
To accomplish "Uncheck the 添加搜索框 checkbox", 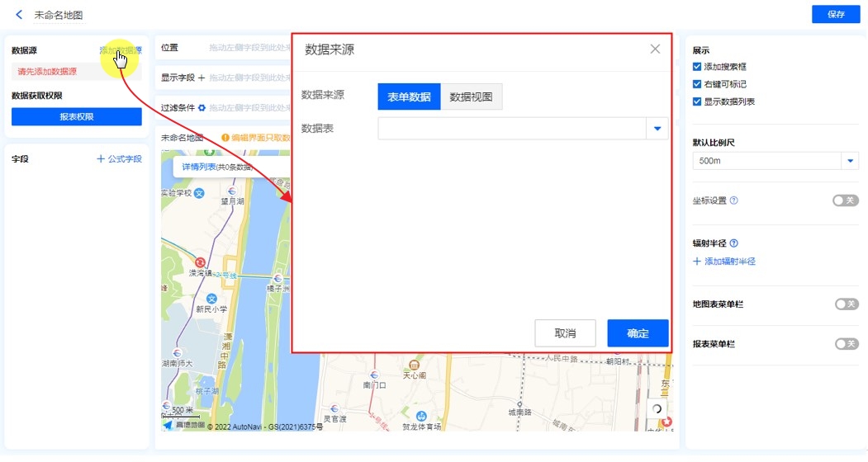I will (x=698, y=66).
